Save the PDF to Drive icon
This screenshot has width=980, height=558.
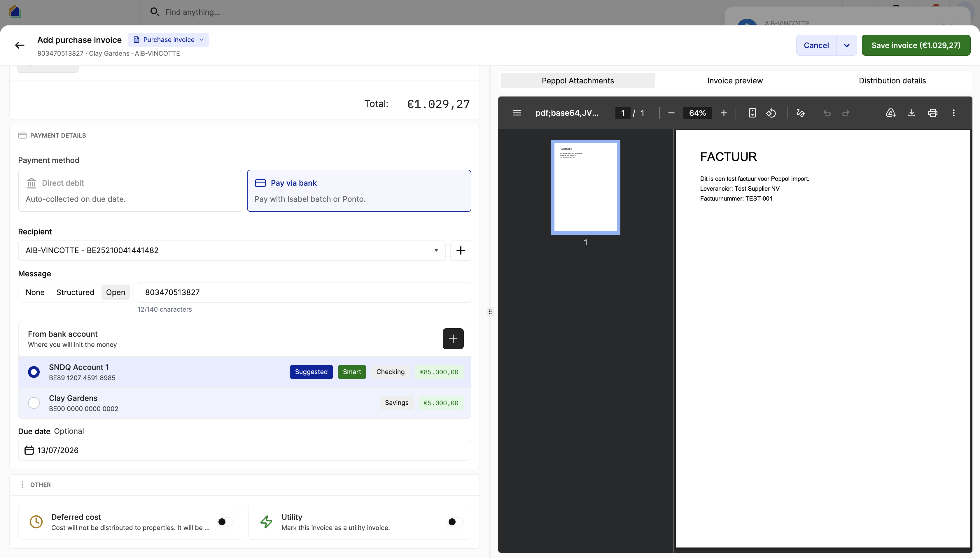(x=891, y=113)
